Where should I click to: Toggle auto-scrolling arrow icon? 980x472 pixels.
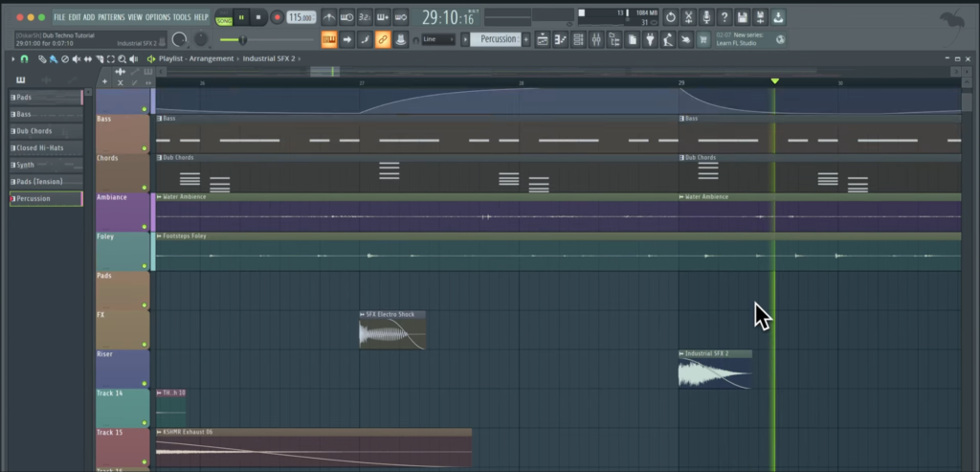click(346, 39)
